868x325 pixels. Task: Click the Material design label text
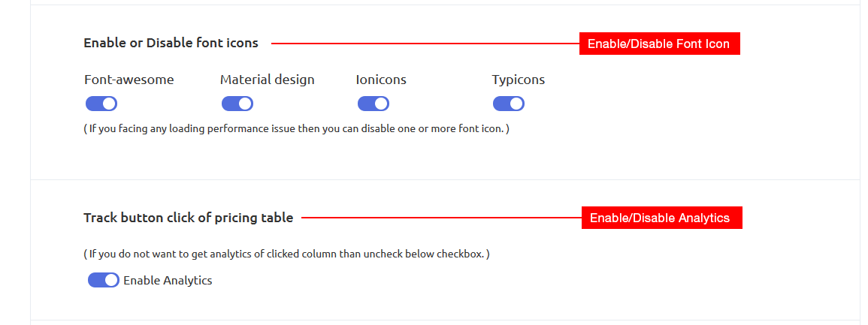pyautogui.click(x=268, y=80)
